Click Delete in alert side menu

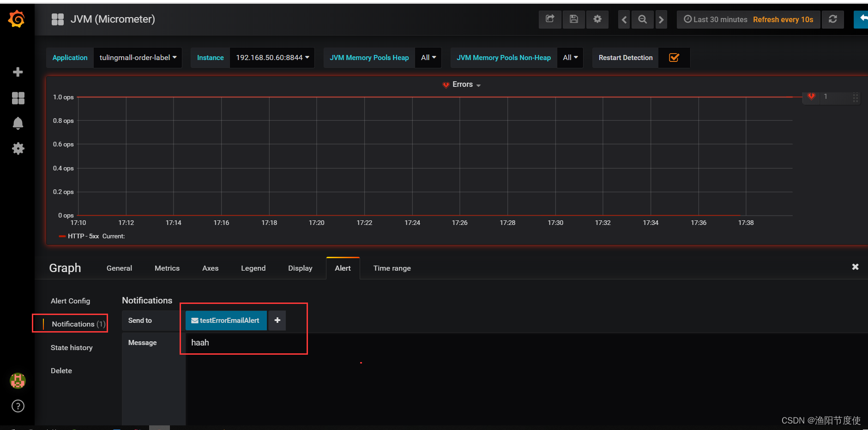point(61,370)
